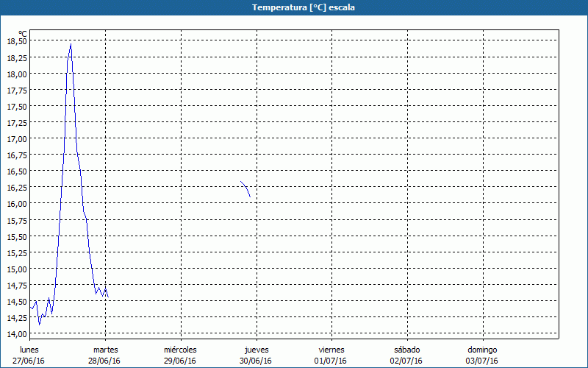Click the lowest dip of the blue curve
Image resolution: width=588 pixels, height=368 pixels.
[x=40, y=323]
